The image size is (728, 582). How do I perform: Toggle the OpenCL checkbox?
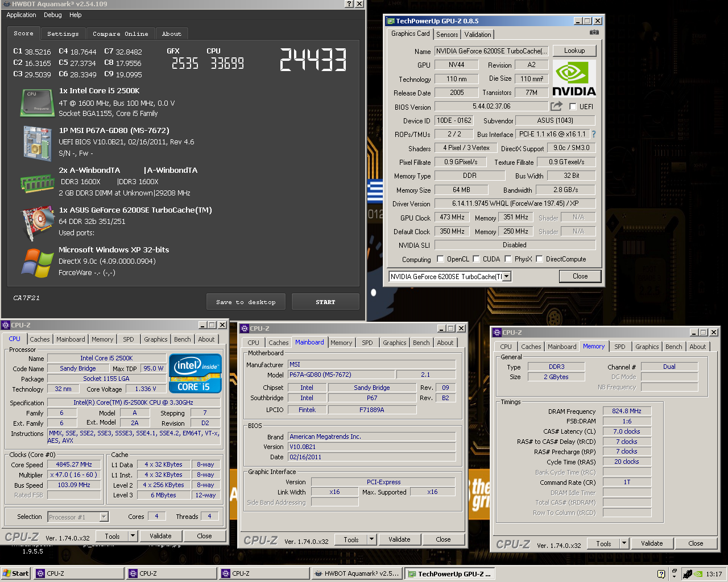[x=440, y=259]
